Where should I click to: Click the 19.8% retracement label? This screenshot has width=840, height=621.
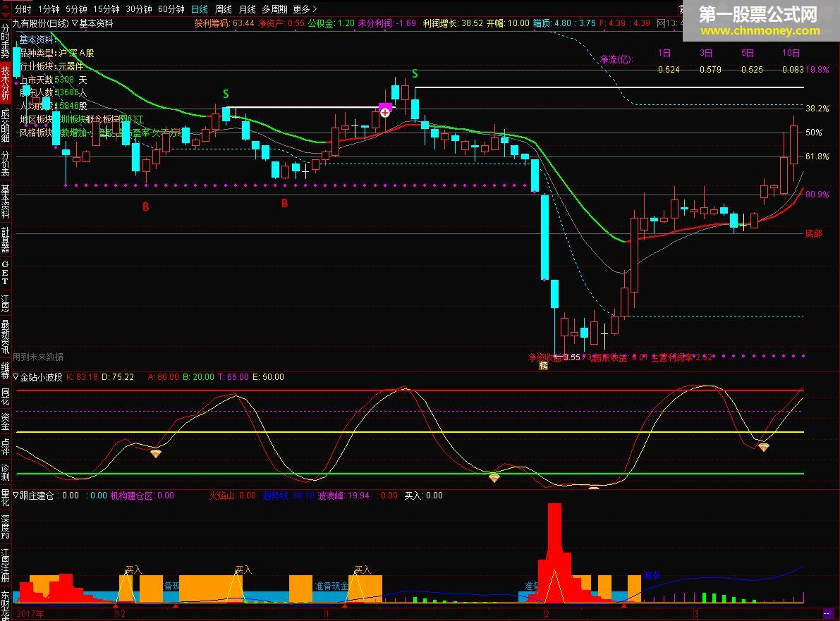(817, 70)
